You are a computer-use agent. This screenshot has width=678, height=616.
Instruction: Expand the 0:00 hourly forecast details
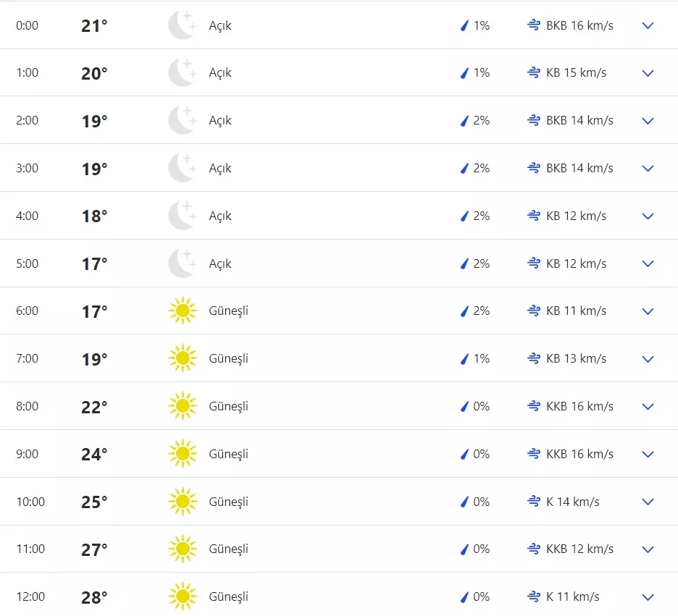point(648,25)
